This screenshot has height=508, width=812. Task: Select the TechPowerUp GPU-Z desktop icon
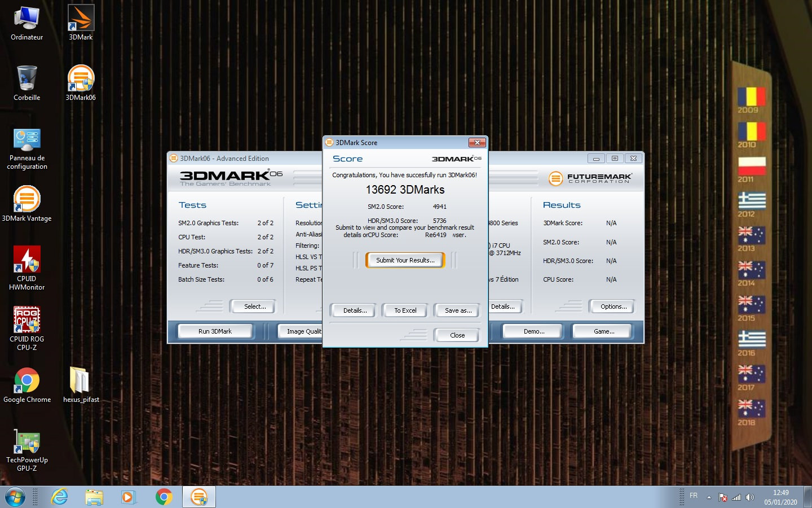[27, 450]
